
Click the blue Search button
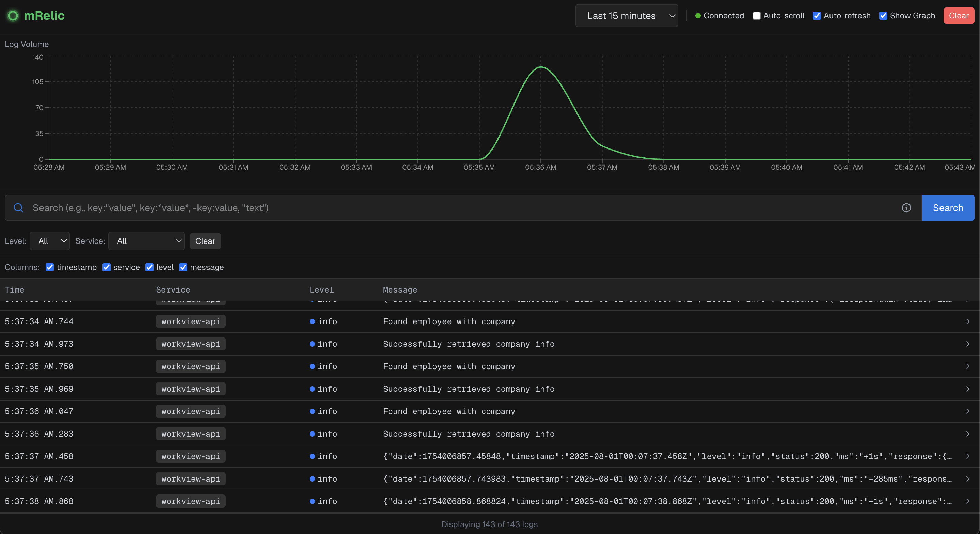[948, 208]
